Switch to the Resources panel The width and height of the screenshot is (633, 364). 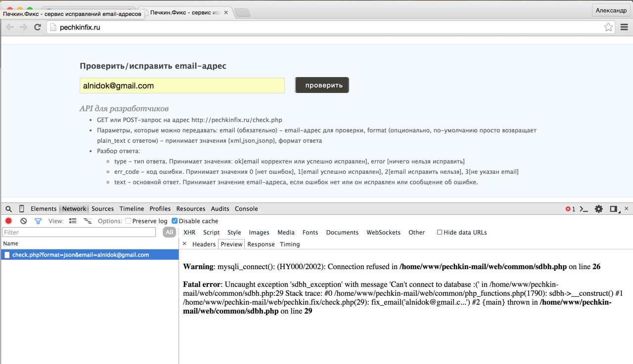point(191,209)
